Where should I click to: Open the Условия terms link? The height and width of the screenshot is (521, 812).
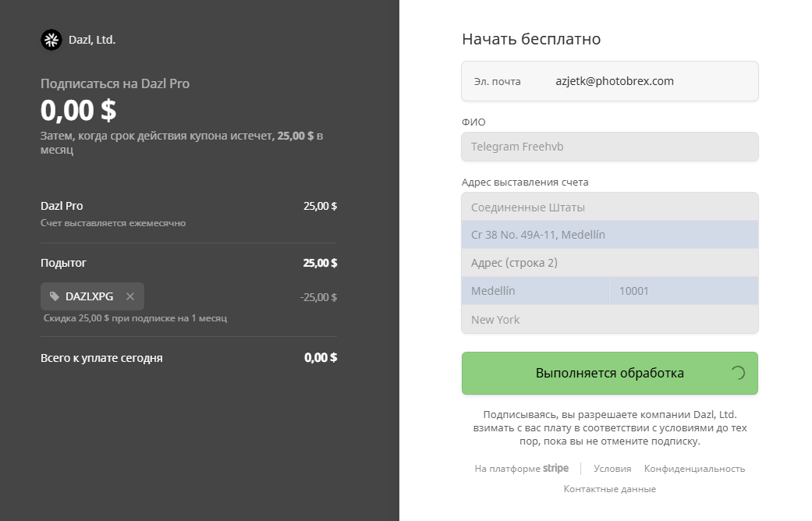coord(612,469)
